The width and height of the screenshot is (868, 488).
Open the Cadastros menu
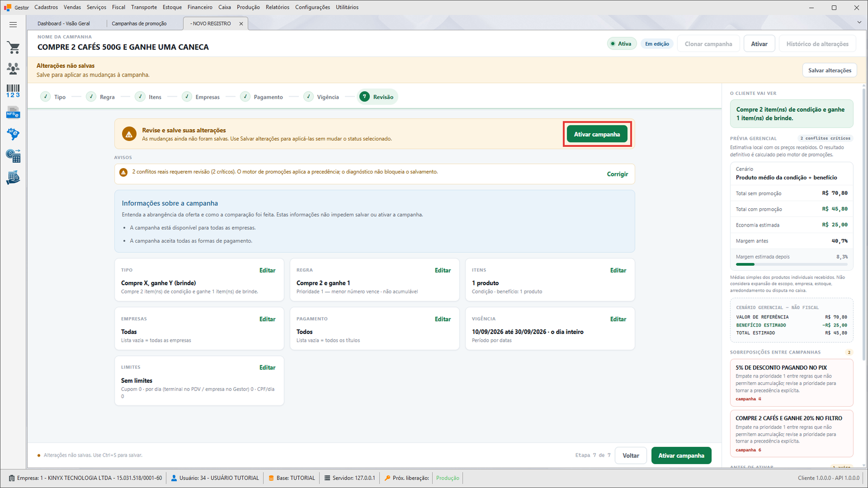(x=46, y=7)
